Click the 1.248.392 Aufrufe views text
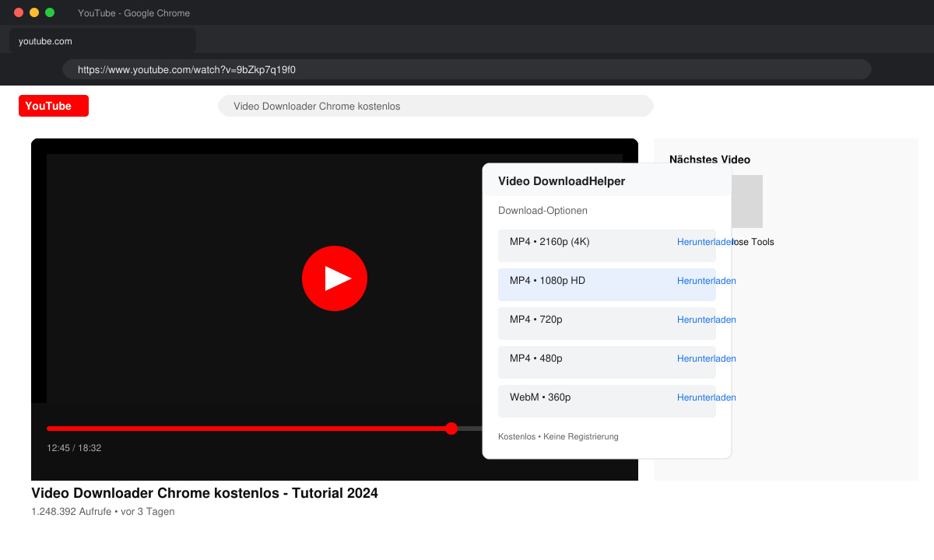Screen dimensions: 934x560 (103, 512)
